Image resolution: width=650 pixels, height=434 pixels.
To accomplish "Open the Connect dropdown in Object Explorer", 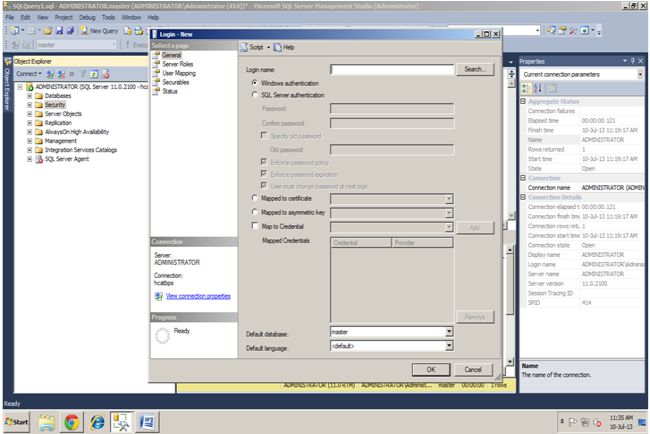I will [29, 74].
